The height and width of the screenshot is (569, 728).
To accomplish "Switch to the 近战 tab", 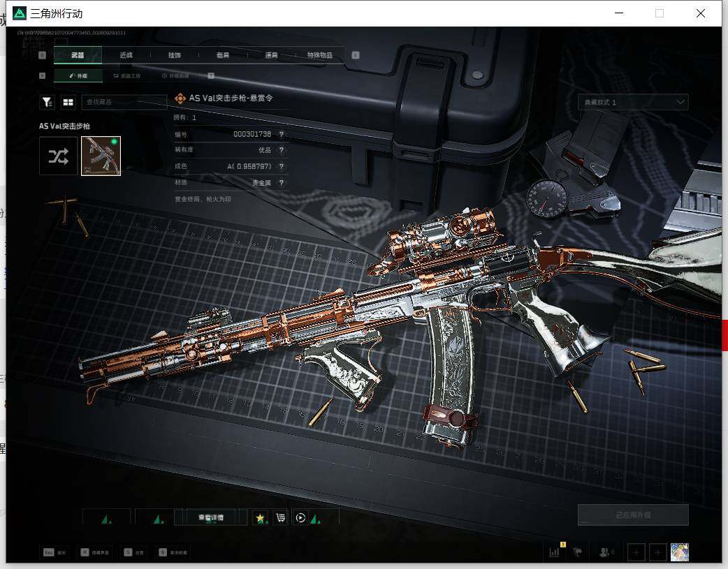I will coord(126,55).
